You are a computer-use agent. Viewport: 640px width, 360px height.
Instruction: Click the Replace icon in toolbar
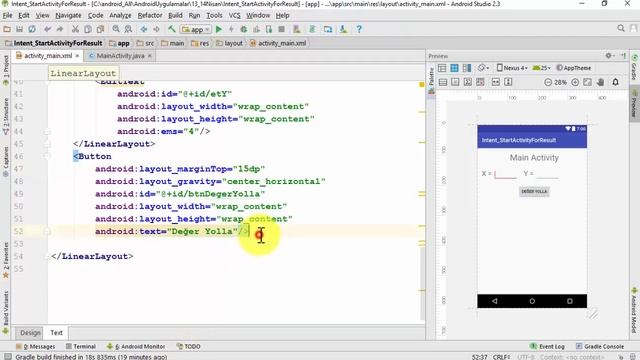pyautogui.click(x=128, y=29)
